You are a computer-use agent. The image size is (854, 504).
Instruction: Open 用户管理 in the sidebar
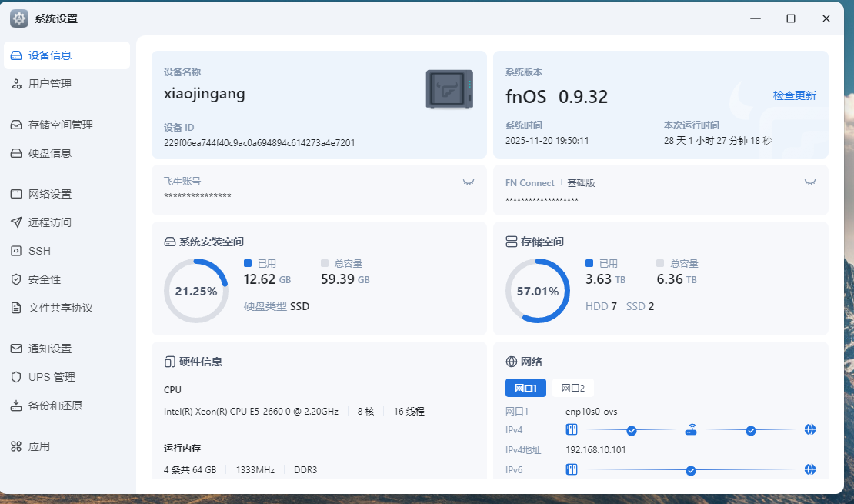point(50,84)
